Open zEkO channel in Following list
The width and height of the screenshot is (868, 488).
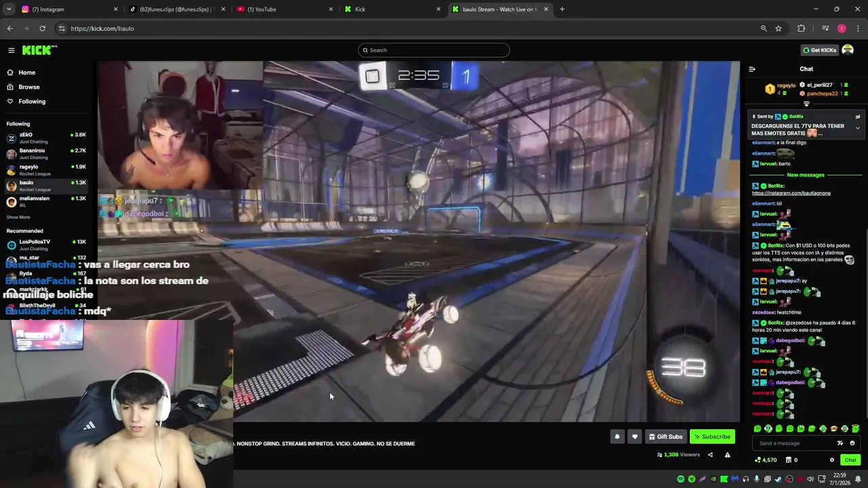coord(46,138)
